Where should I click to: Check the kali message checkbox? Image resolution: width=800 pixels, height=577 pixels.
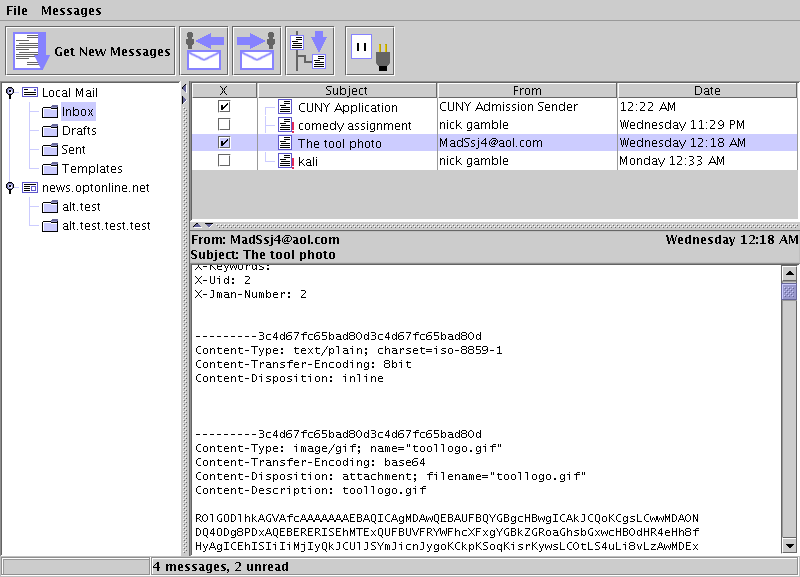tap(224, 161)
